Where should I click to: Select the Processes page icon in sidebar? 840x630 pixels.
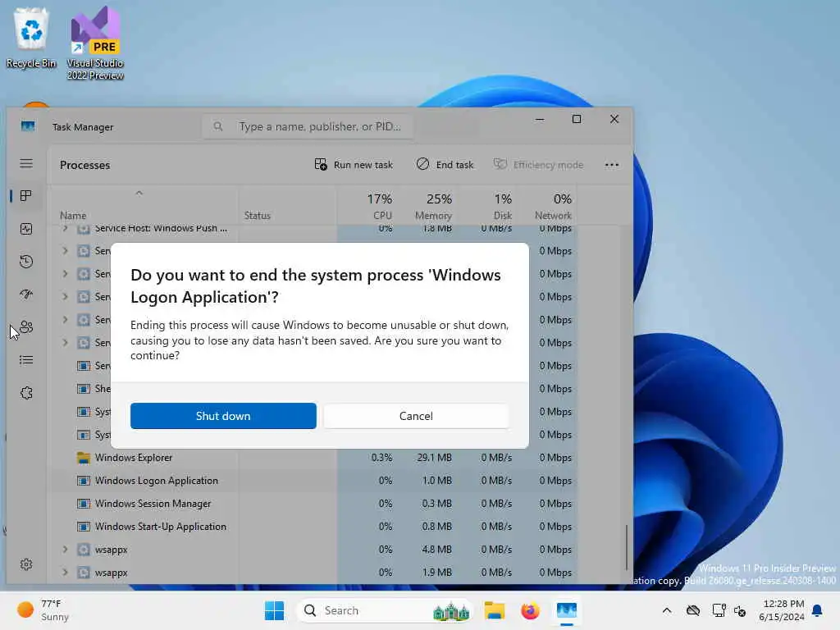pos(25,196)
